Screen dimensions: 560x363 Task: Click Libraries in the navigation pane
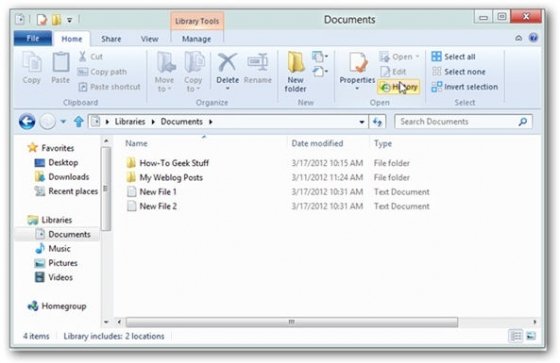50,220
